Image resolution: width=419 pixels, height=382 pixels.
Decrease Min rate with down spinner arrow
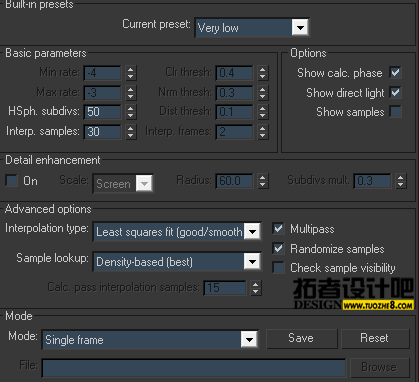[131, 77]
